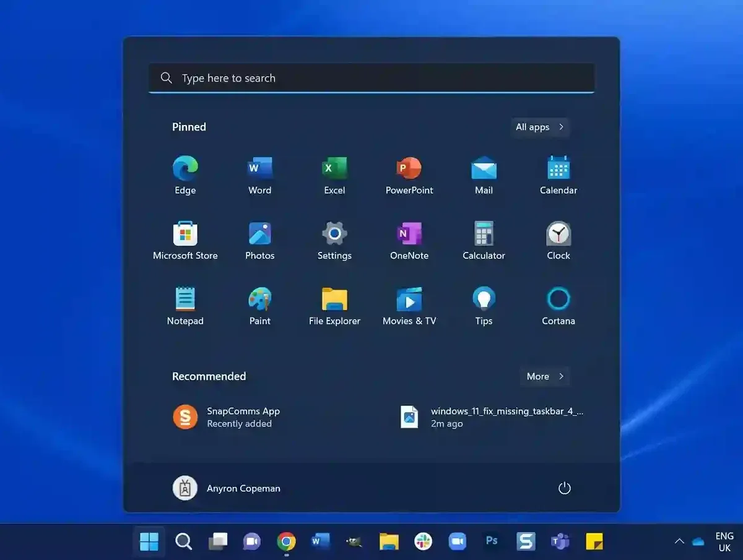The height and width of the screenshot is (560, 743).
Task: Open the Tips app
Action: tap(484, 306)
